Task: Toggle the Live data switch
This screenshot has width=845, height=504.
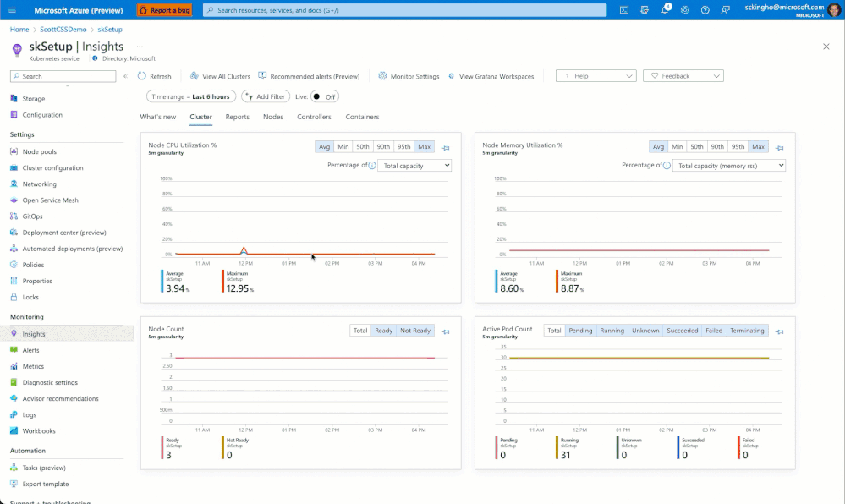Action: pyautogui.click(x=325, y=97)
